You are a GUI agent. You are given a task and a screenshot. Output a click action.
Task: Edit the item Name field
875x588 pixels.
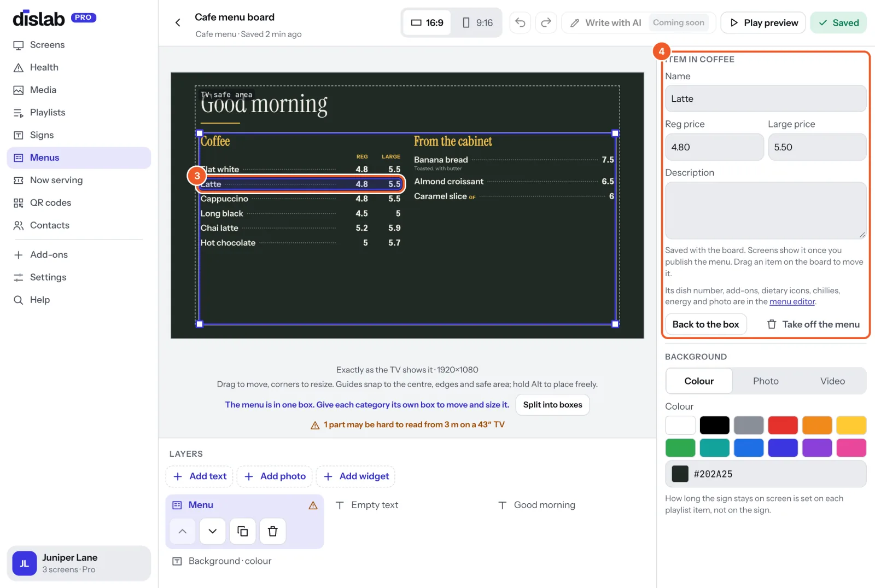pyautogui.click(x=766, y=99)
